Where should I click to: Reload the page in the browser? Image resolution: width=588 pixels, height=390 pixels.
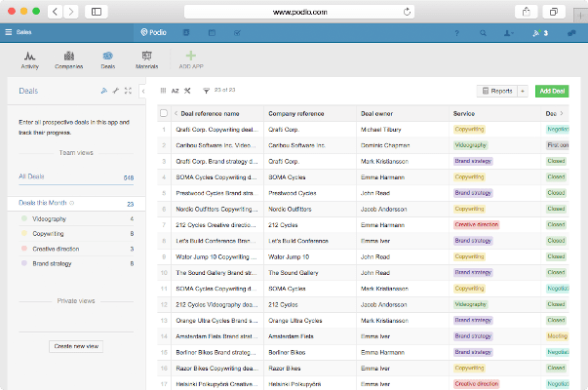click(407, 12)
